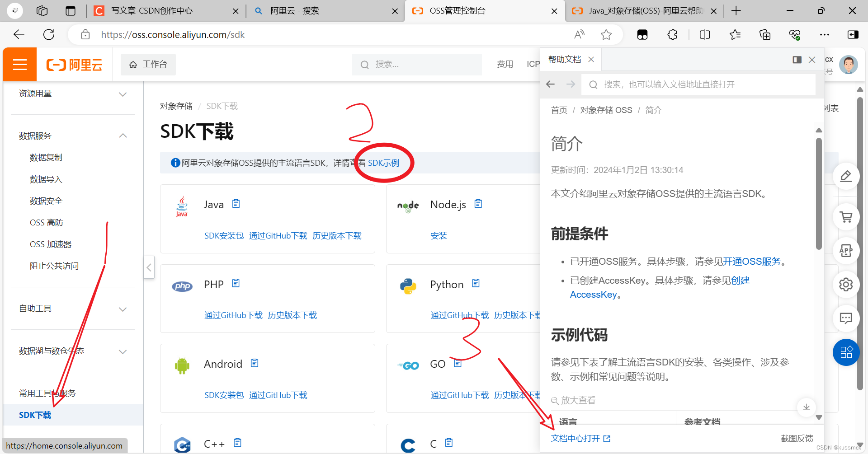Close the 帮助文档 tab inside panel

coord(591,60)
